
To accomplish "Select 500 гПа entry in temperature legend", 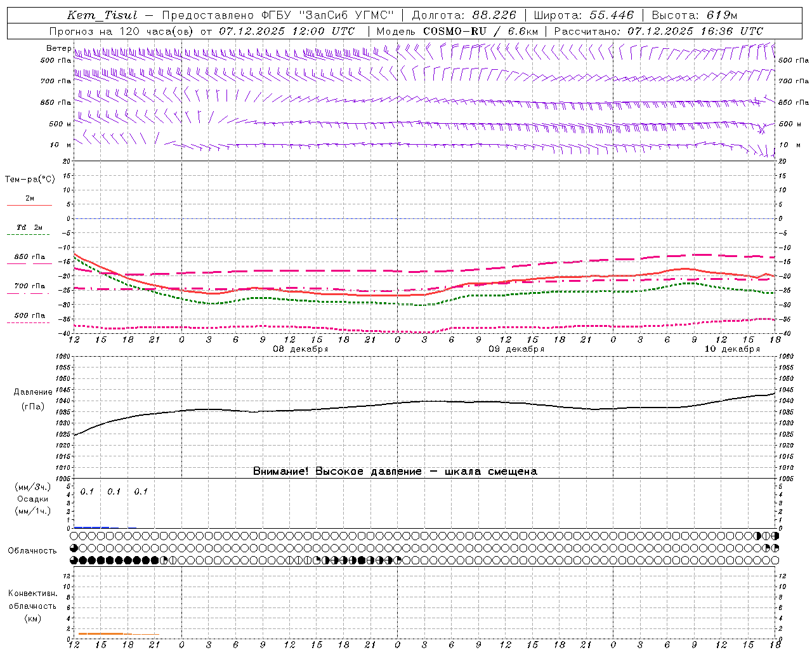I will (30, 315).
